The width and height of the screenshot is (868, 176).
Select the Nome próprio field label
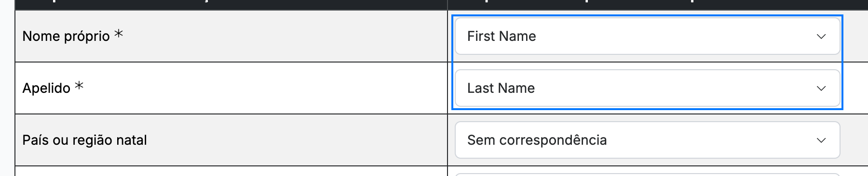coord(66,36)
